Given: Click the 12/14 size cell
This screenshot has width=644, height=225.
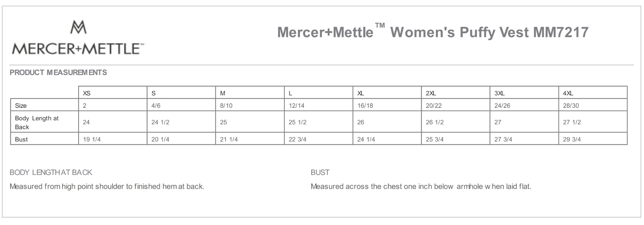Looking at the screenshot, I should (x=297, y=105).
